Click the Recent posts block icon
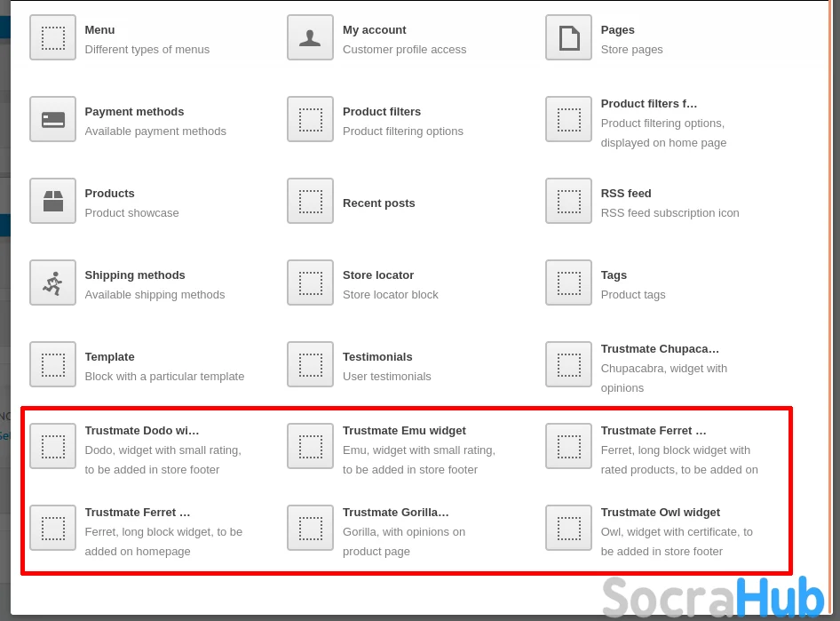This screenshot has height=621, width=840. (310, 201)
